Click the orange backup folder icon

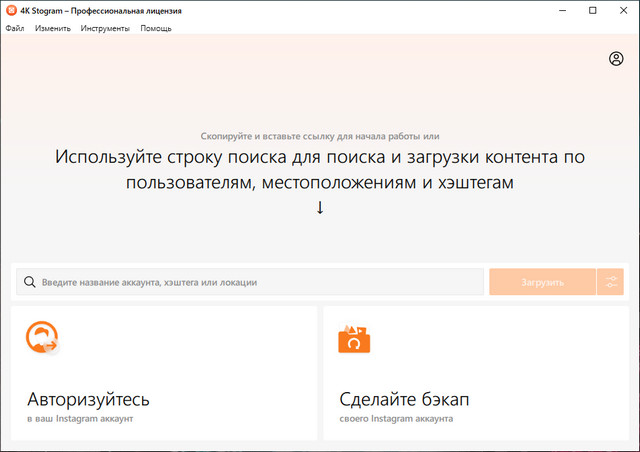point(354,339)
